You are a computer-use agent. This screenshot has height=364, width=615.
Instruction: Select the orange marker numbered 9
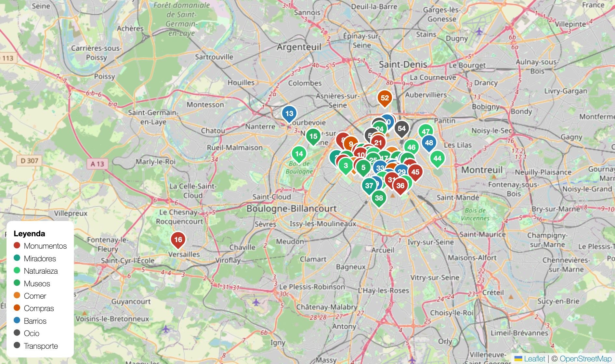351,144
